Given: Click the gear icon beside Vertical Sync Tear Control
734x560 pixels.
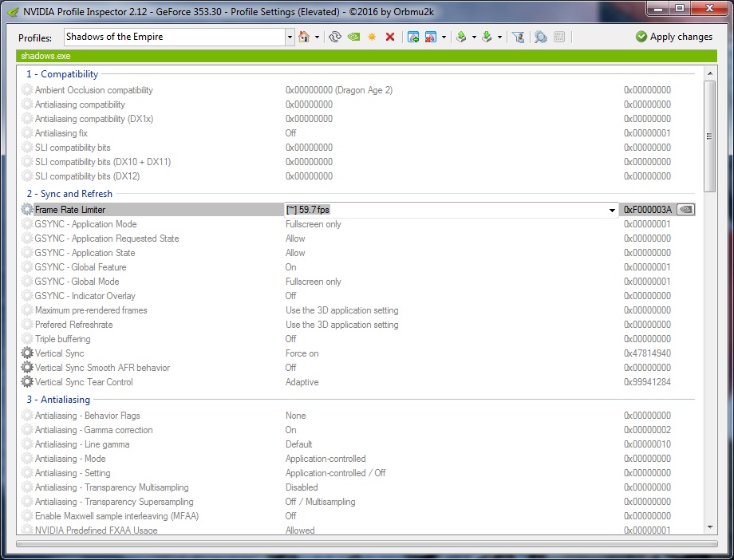Looking at the screenshot, I should [x=27, y=382].
